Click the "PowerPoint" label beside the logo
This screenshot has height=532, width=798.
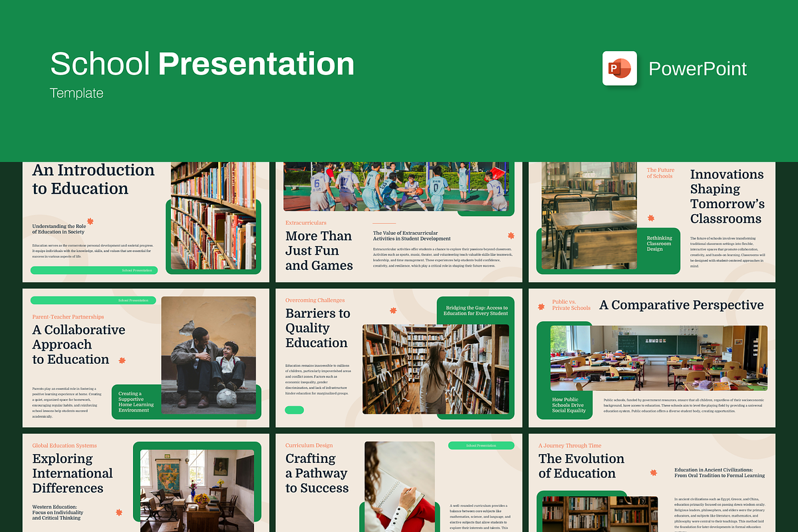click(x=698, y=68)
